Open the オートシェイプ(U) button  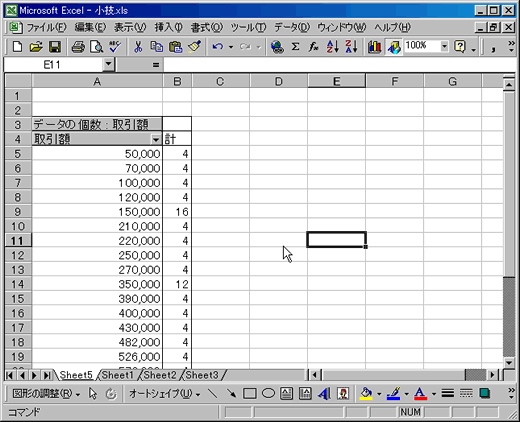click(164, 394)
